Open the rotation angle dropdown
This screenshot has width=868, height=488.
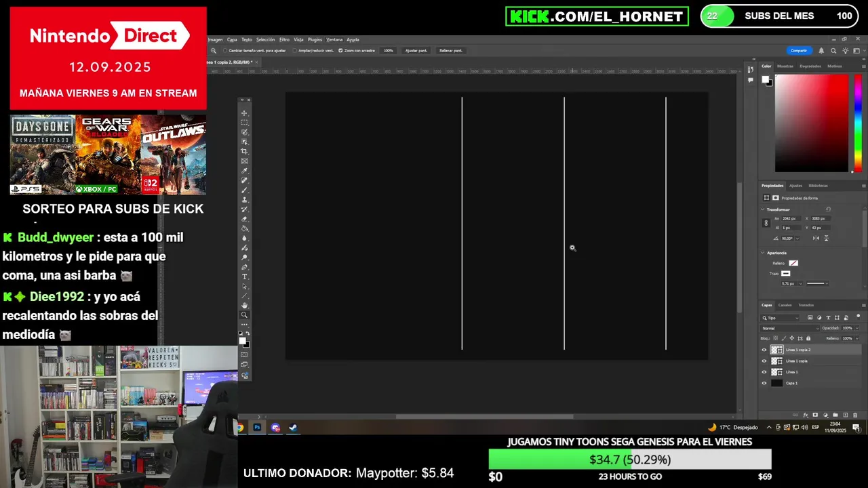[x=797, y=239]
